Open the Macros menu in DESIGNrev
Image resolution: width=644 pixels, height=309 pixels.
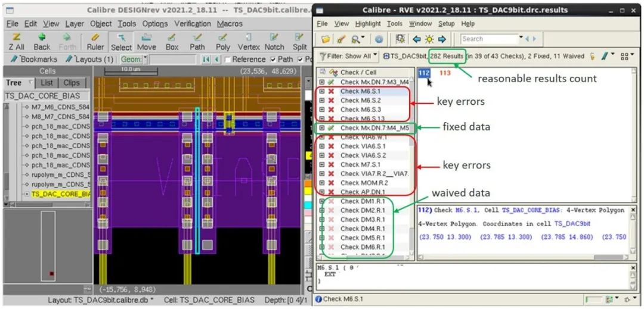(x=230, y=24)
